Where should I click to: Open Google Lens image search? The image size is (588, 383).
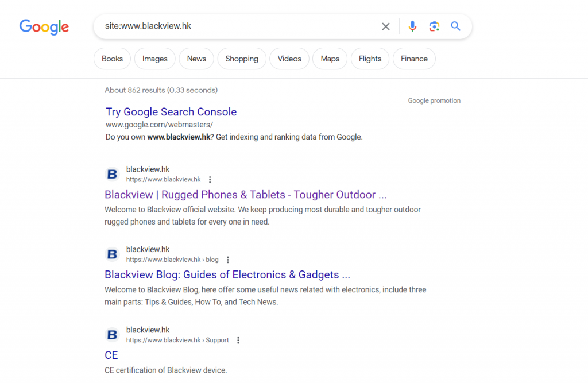(x=434, y=26)
